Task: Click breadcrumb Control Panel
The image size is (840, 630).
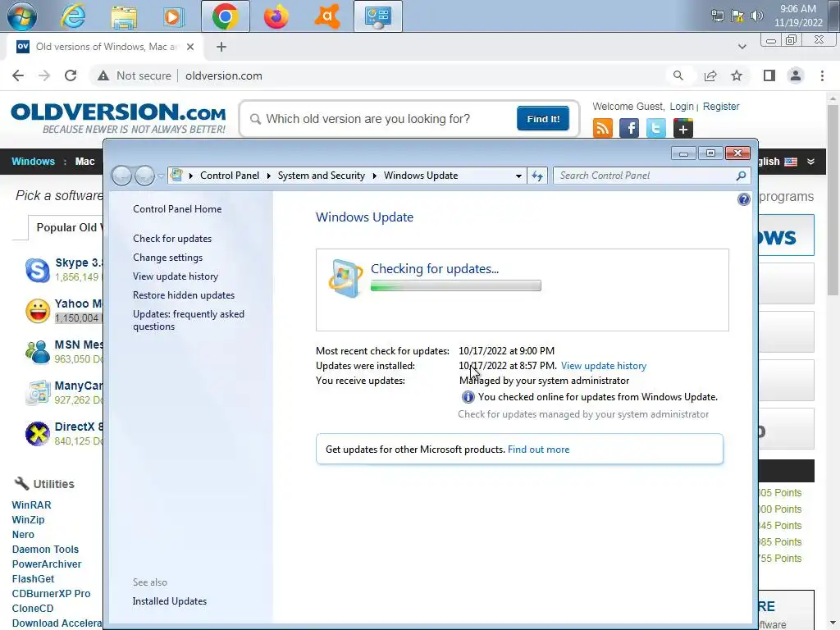Action: coord(230,176)
